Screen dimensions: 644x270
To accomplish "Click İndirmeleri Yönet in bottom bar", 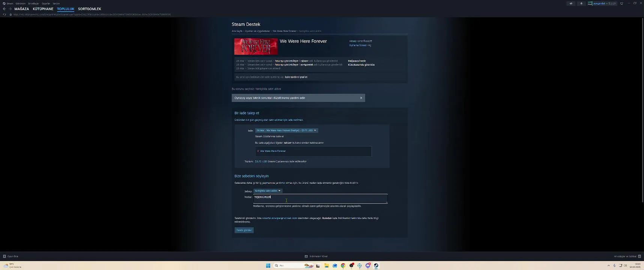I will pos(319,256).
